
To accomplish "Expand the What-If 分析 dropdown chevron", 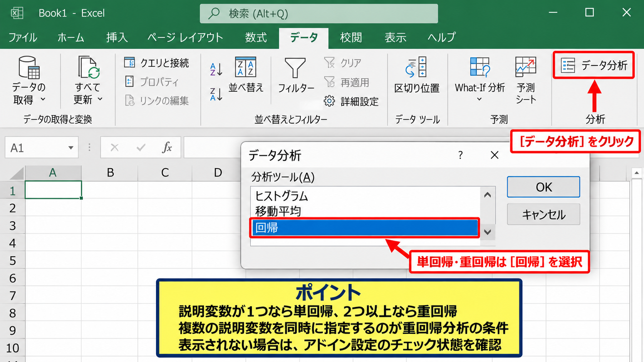I will point(480,99).
